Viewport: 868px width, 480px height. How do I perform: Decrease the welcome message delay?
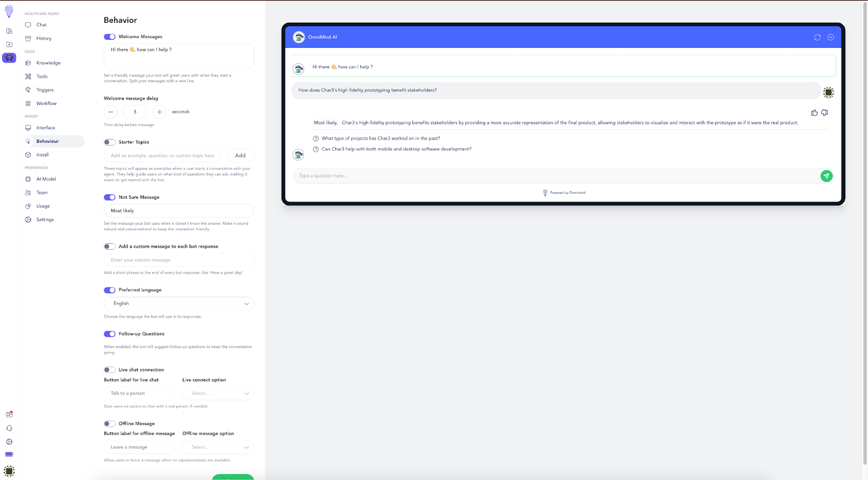point(111,112)
